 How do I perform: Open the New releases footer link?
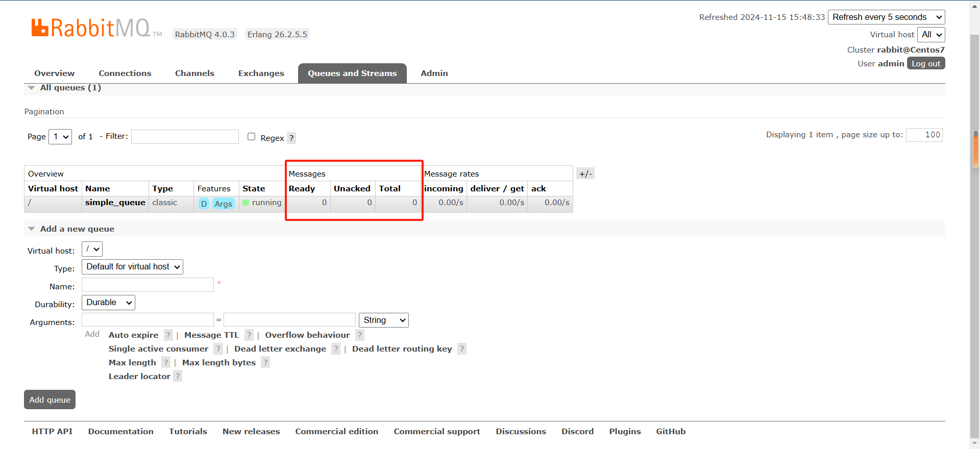click(x=251, y=432)
